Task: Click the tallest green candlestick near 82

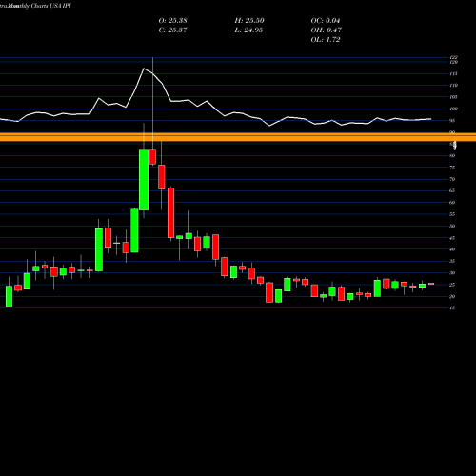Action: point(144,180)
